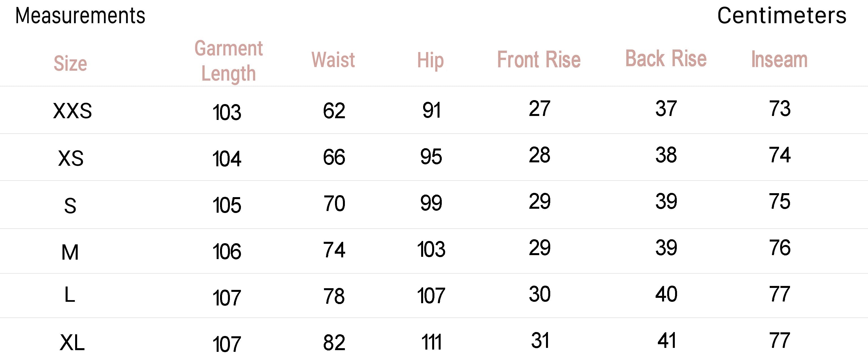
Task: Click the S size row label
Action: pos(70,206)
